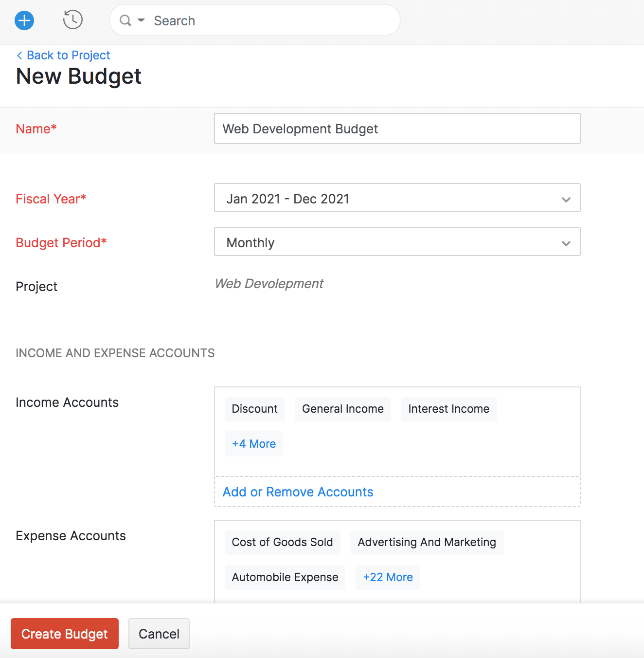Click the Cancel button
Image resolution: width=644 pixels, height=658 pixels.
click(159, 634)
